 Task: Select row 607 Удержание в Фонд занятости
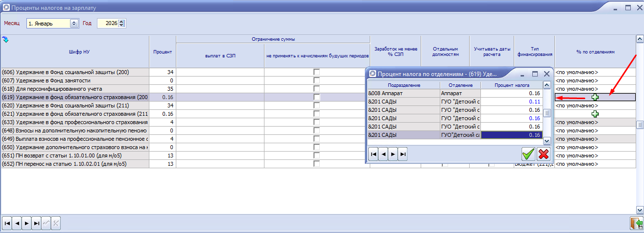(x=75, y=80)
